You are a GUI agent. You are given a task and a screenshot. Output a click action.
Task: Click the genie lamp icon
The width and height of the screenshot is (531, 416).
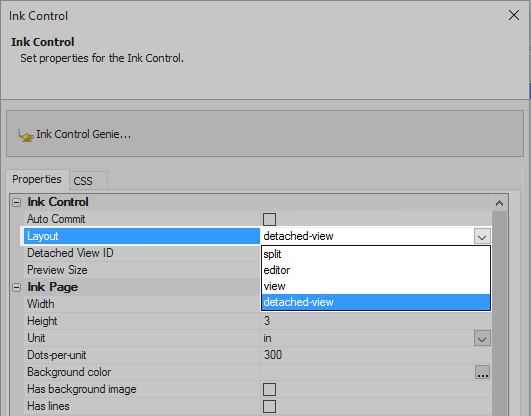pos(26,135)
